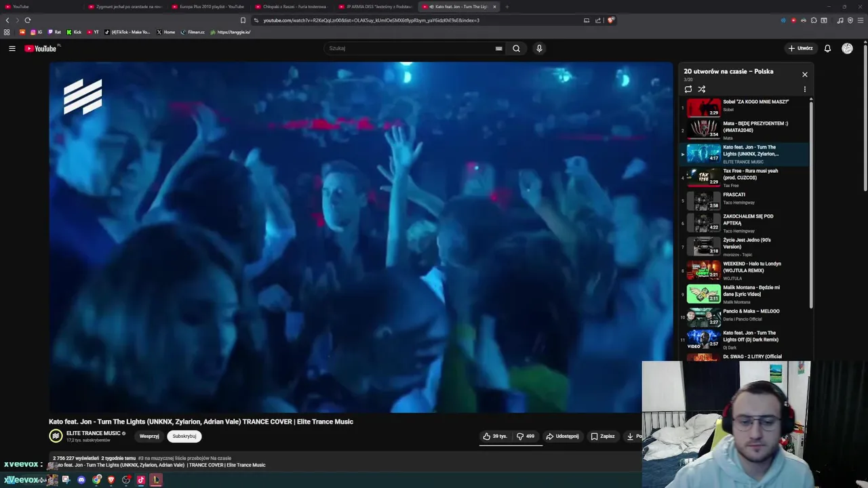Click the Utwórz create button
The image size is (868, 488).
(x=800, y=48)
